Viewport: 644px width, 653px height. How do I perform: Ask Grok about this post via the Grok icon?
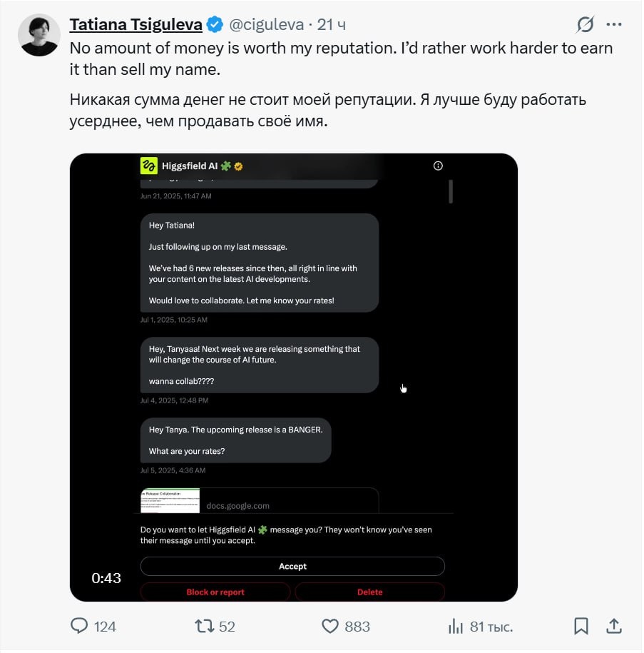pyautogui.click(x=585, y=24)
